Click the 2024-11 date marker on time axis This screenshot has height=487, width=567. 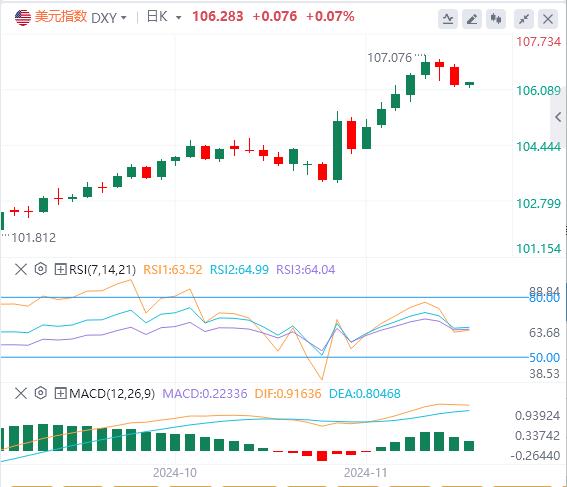[365, 473]
